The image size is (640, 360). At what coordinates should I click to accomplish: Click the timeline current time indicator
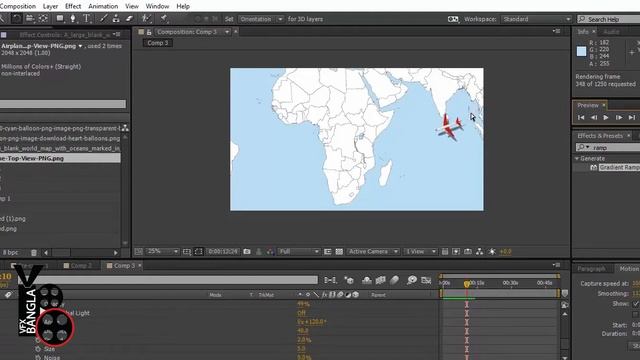(x=467, y=284)
